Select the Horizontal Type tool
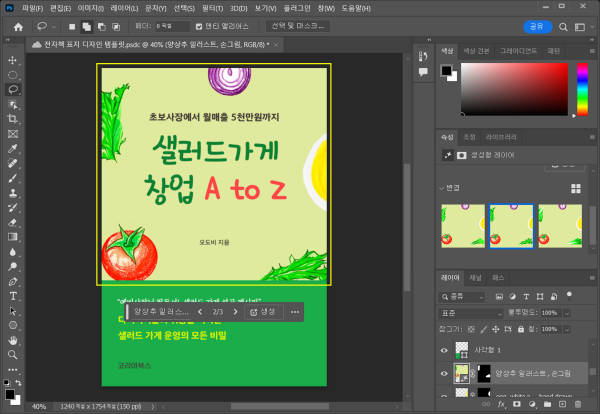The height and width of the screenshot is (414, 600). pos(13,296)
